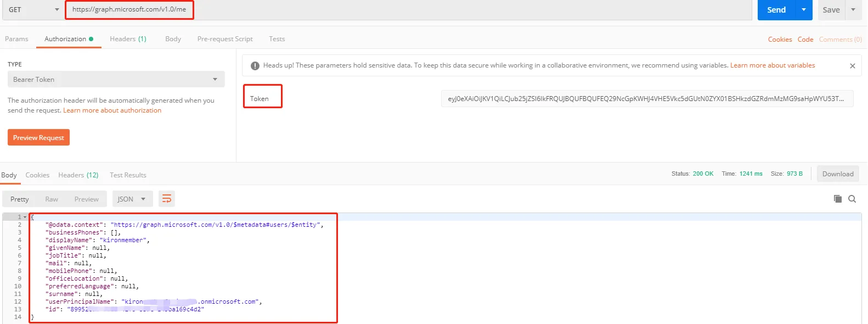Open the Tests tab
The height and width of the screenshot is (324, 868).
pyautogui.click(x=277, y=39)
